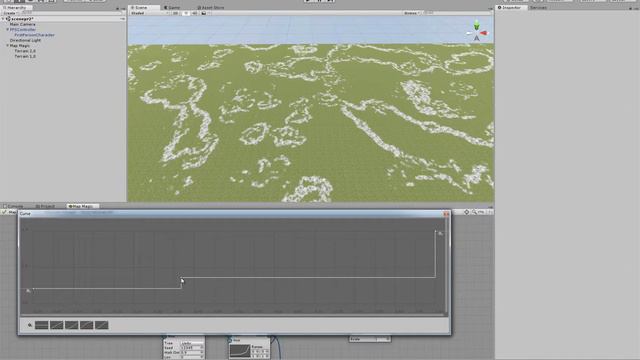Screen dimensions: 640x360
Task: Collapse the scene root in Hierarchy
Action: (3, 19)
